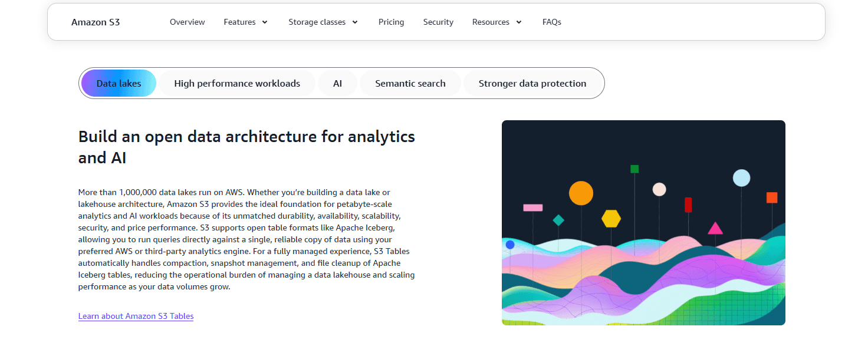868x356 pixels.
Task: Click the Resources chevron arrow
Action: (x=519, y=22)
